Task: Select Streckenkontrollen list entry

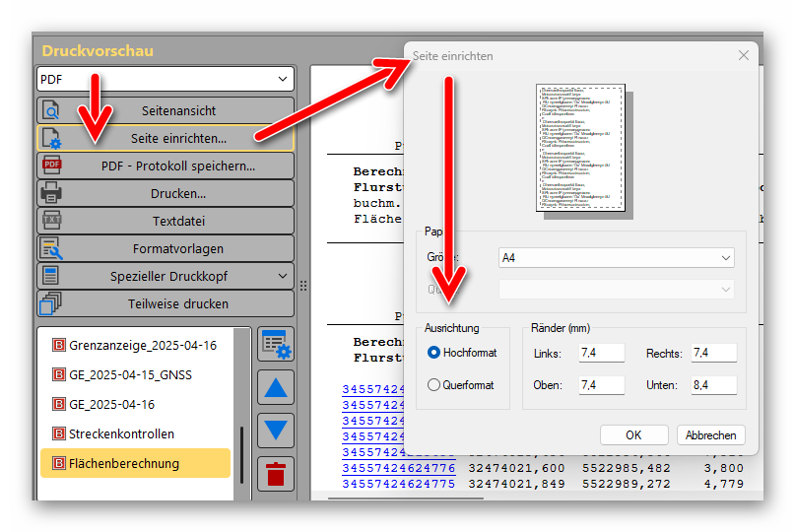Action: pos(121,433)
